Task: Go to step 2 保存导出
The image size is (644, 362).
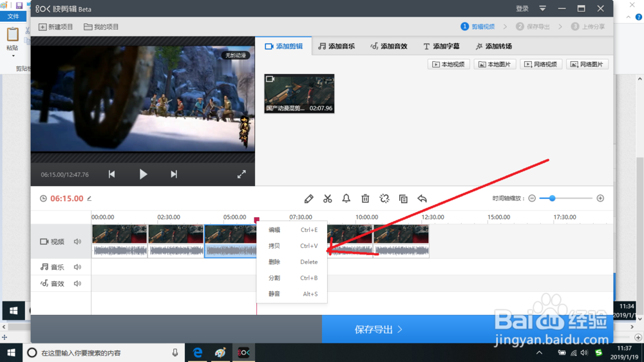Action: tap(533, 26)
